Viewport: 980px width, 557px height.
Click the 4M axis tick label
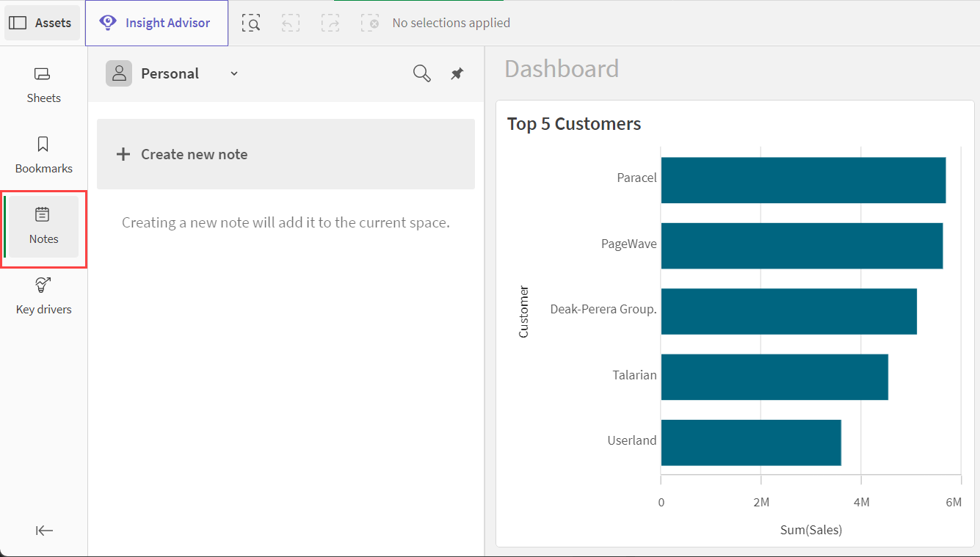click(x=862, y=502)
